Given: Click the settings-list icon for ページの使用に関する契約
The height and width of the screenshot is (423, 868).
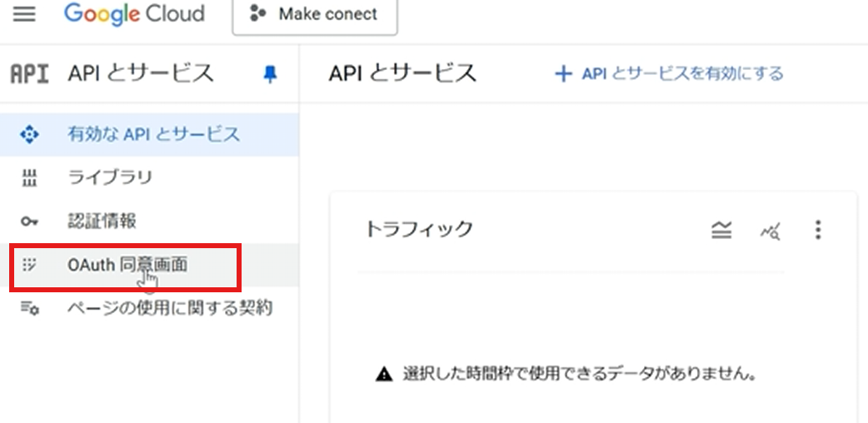Looking at the screenshot, I should click(x=29, y=309).
